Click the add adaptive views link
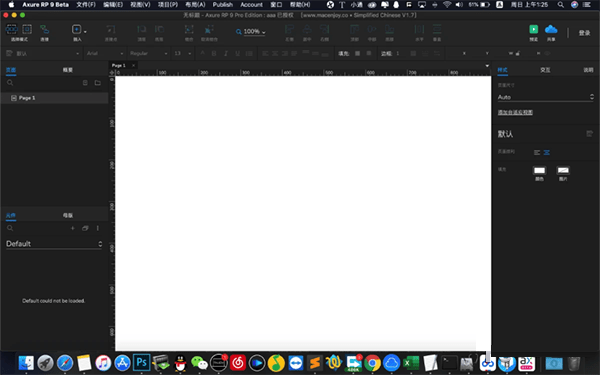 click(x=515, y=112)
